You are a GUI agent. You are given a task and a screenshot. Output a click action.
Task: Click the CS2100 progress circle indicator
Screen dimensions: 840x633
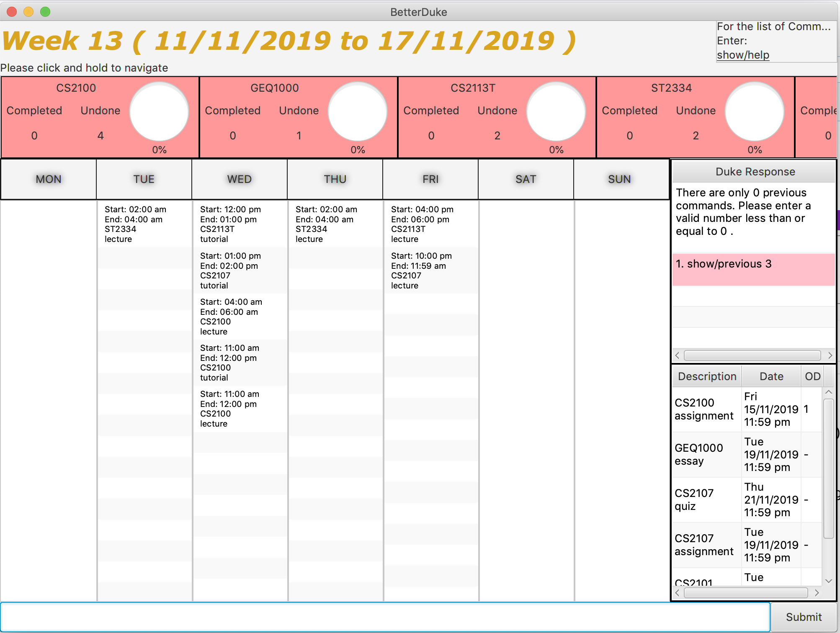click(x=159, y=112)
